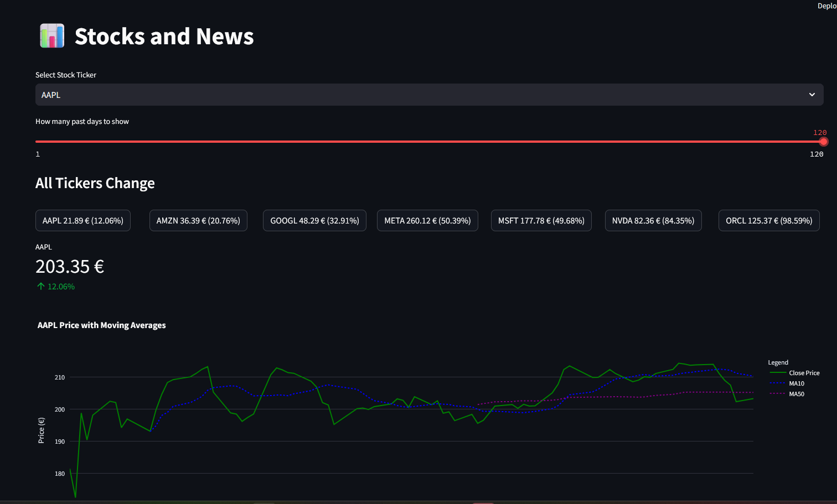This screenshot has height=504, width=837.
Task: Click the 203.35 € AAPL price metric
Action: coord(70,267)
